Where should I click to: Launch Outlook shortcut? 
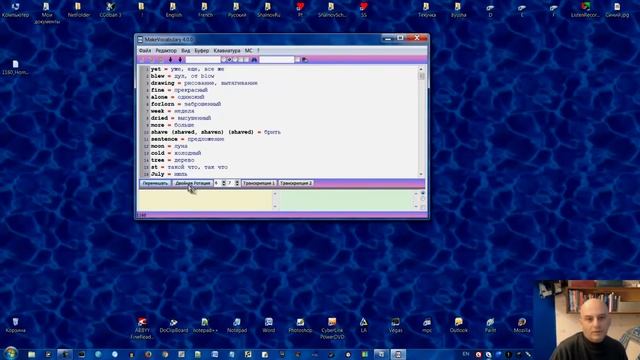[x=458, y=325]
